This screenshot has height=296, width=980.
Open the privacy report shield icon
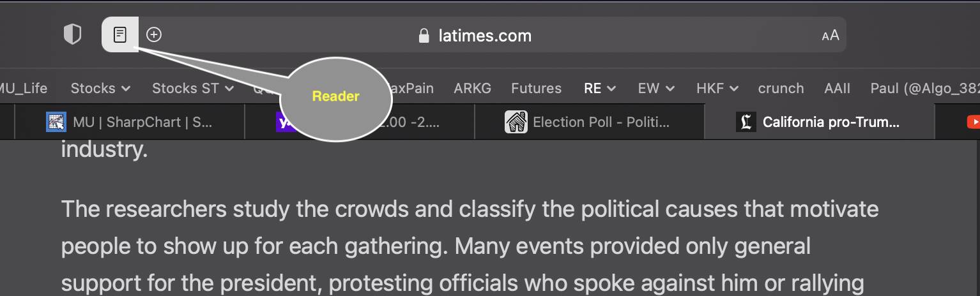[73, 34]
